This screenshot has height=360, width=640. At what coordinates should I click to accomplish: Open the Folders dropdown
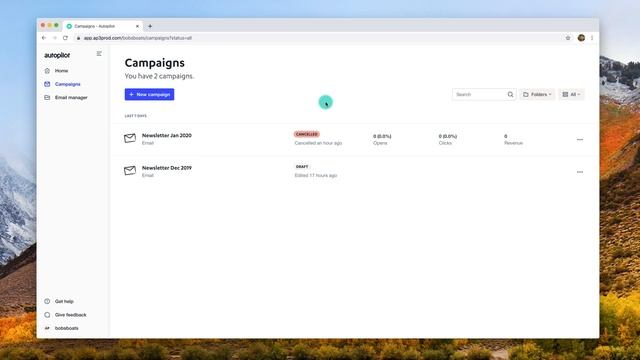(537, 94)
